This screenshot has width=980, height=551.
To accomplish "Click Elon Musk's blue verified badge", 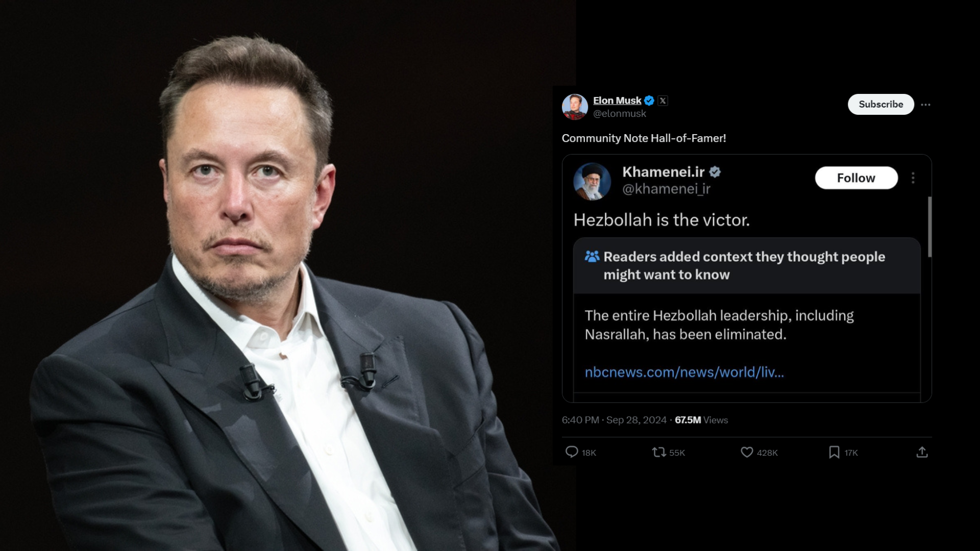I will click(649, 101).
